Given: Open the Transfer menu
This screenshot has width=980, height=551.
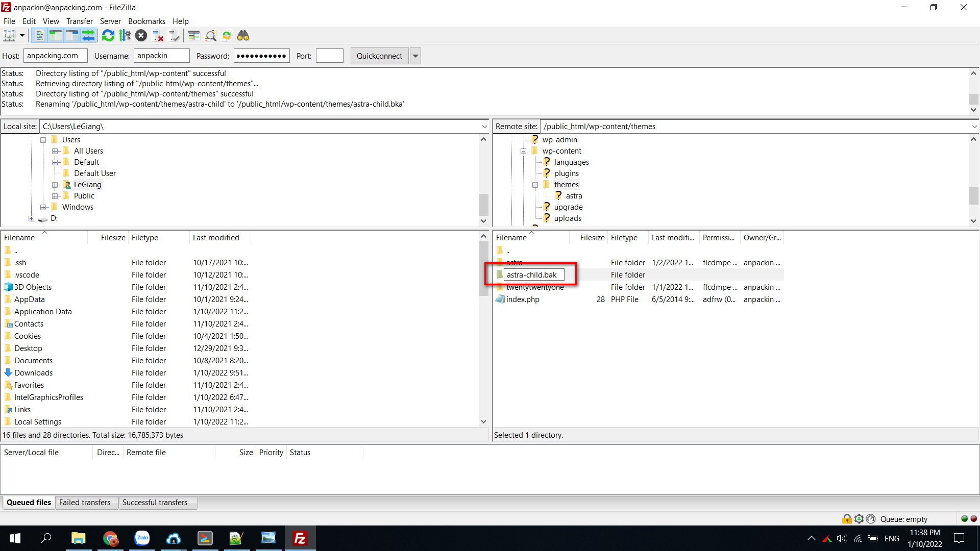Looking at the screenshot, I should pyautogui.click(x=79, y=21).
